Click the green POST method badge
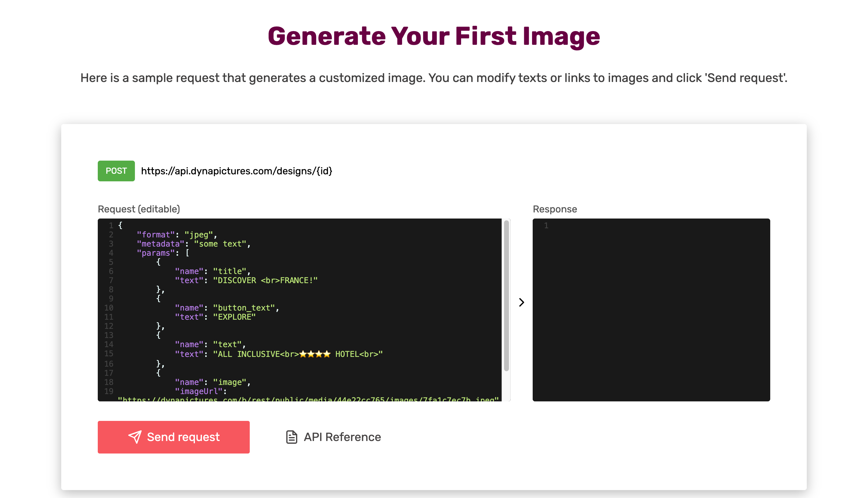The width and height of the screenshot is (868, 498). [x=116, y=171]
